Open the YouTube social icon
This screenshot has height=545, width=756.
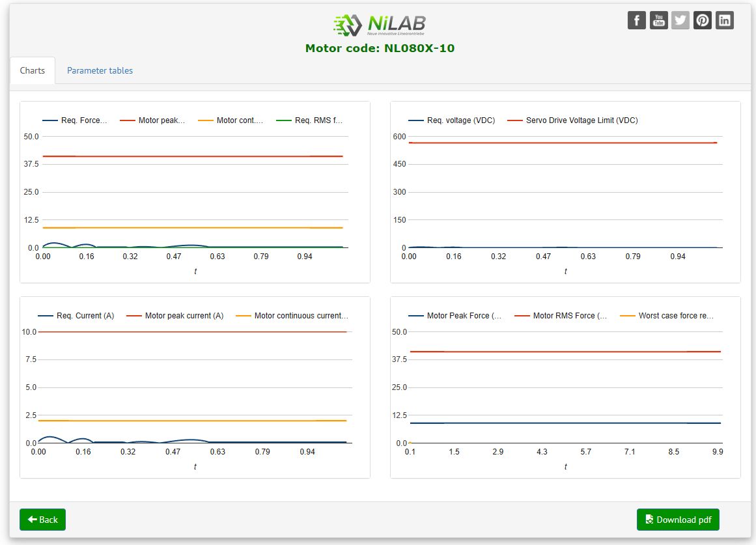point(658,20)
